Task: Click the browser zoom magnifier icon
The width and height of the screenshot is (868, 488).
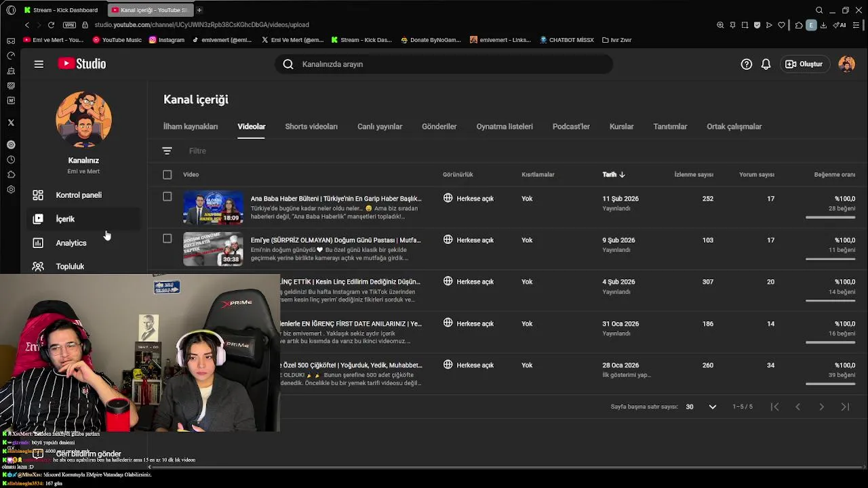Action: point(720,25)
